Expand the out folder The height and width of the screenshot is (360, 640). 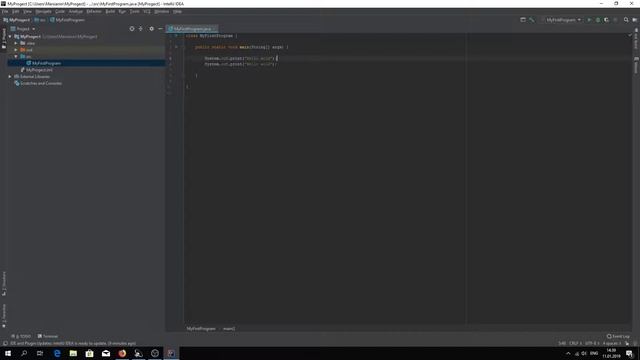coord(16,50)
